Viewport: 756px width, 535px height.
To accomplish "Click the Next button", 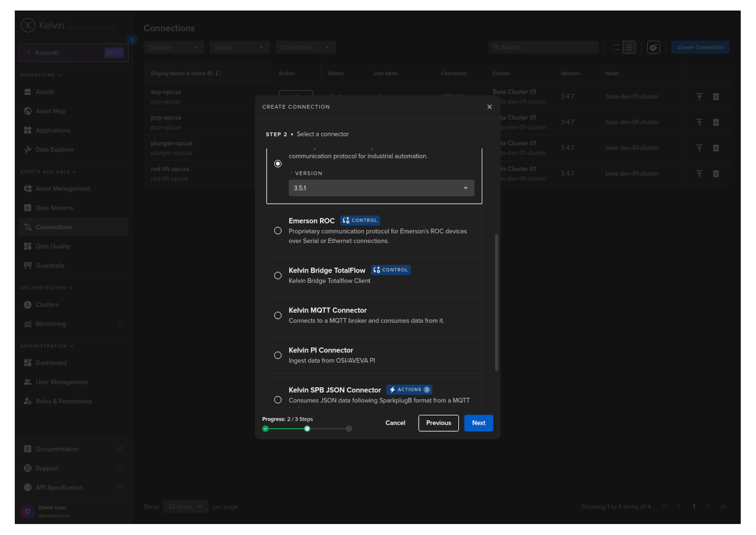I will tap(478, 423).
